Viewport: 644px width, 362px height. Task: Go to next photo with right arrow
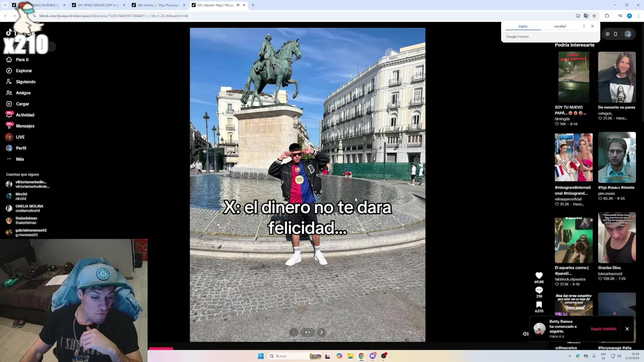click(x=321, y=332)
